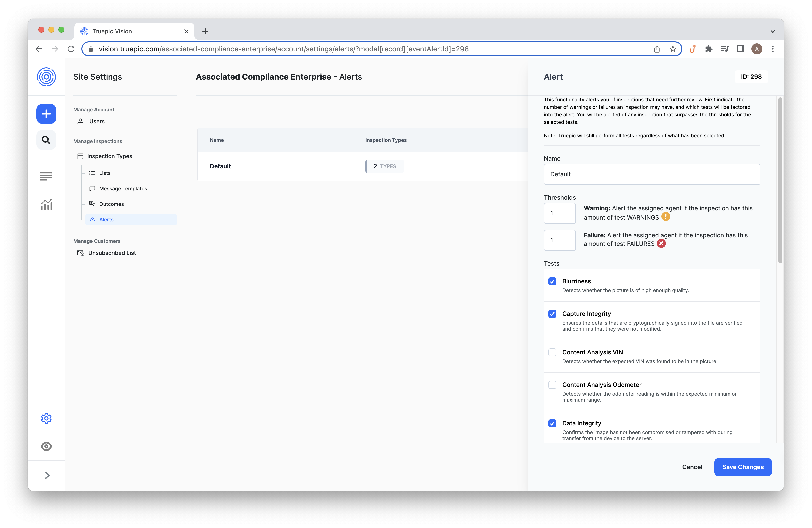Screen dimensions: 812x528
Task: Bookmark the page with the star icon
Action: 673,49
